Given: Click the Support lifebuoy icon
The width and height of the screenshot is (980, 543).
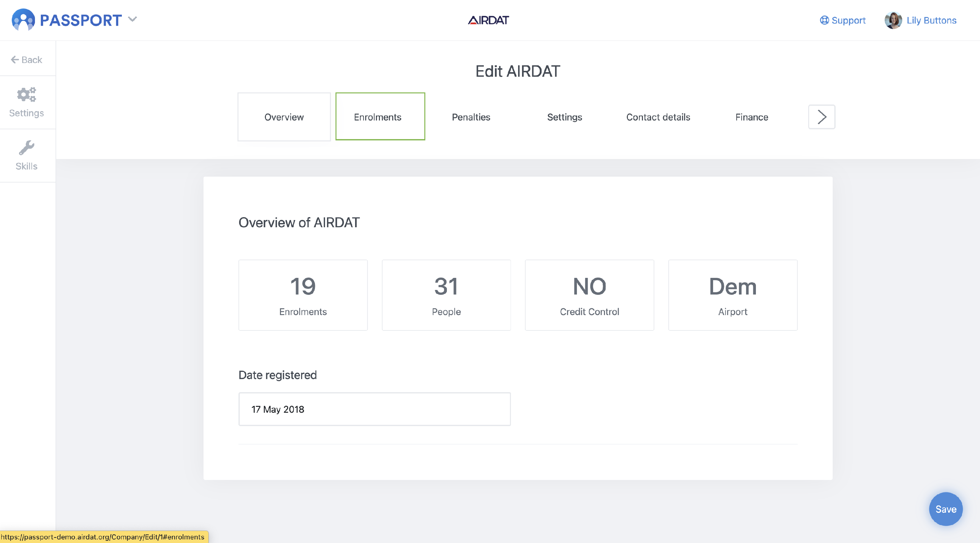Looking at the screenshot, I should (x=824, y=20).
